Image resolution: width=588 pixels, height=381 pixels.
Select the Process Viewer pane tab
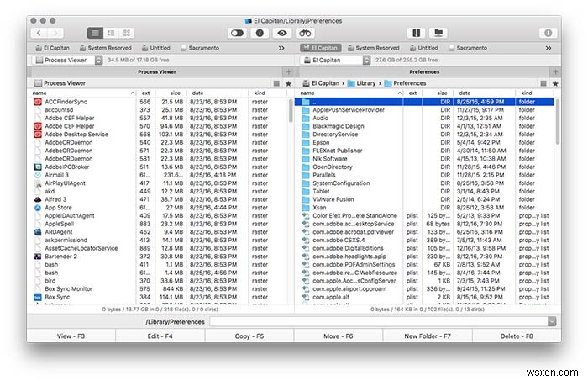coord(157,71)
